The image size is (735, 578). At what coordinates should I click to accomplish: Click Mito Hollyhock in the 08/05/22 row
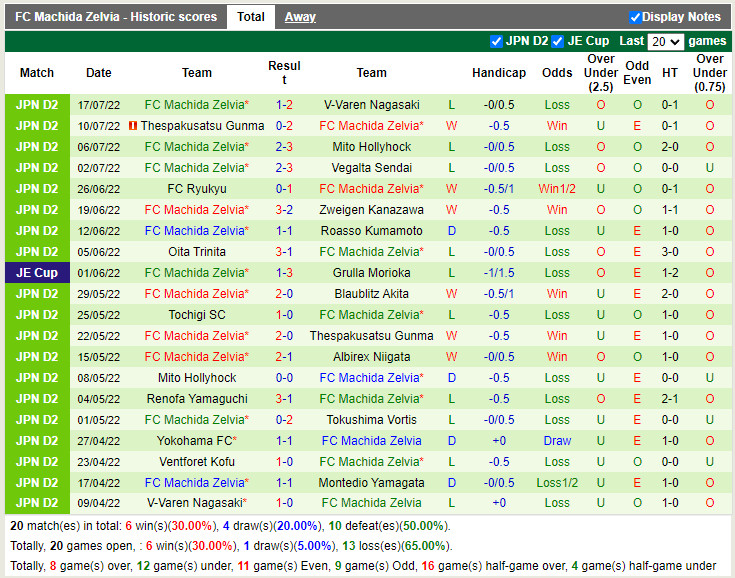[x=197, y=378]
